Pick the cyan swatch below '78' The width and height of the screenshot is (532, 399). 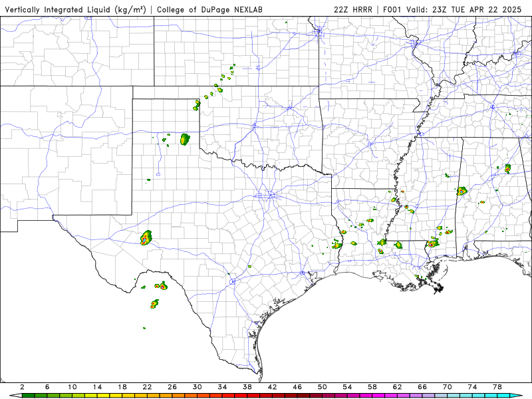pyautogui.click(x=504, y=396)
